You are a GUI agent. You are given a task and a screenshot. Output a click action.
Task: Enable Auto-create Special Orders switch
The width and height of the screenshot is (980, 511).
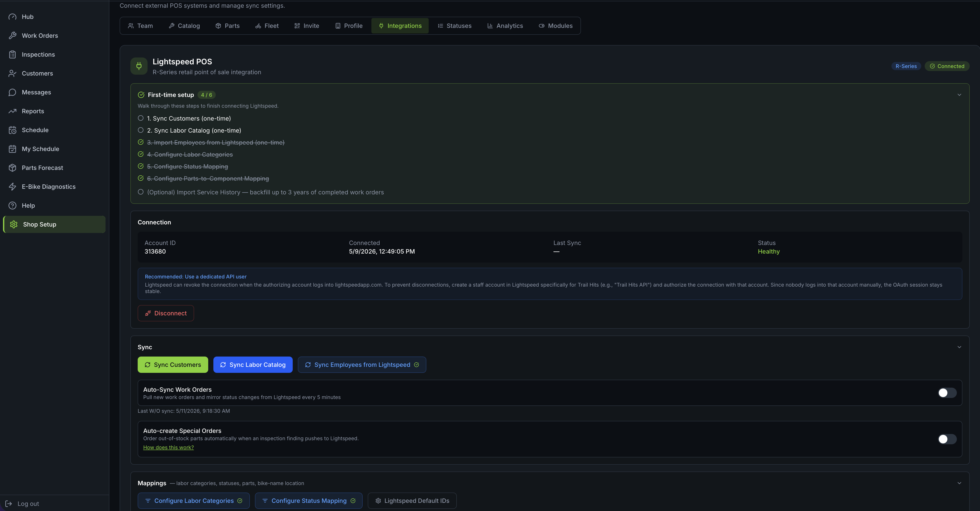pyautogui.click(x=947, y=439)
